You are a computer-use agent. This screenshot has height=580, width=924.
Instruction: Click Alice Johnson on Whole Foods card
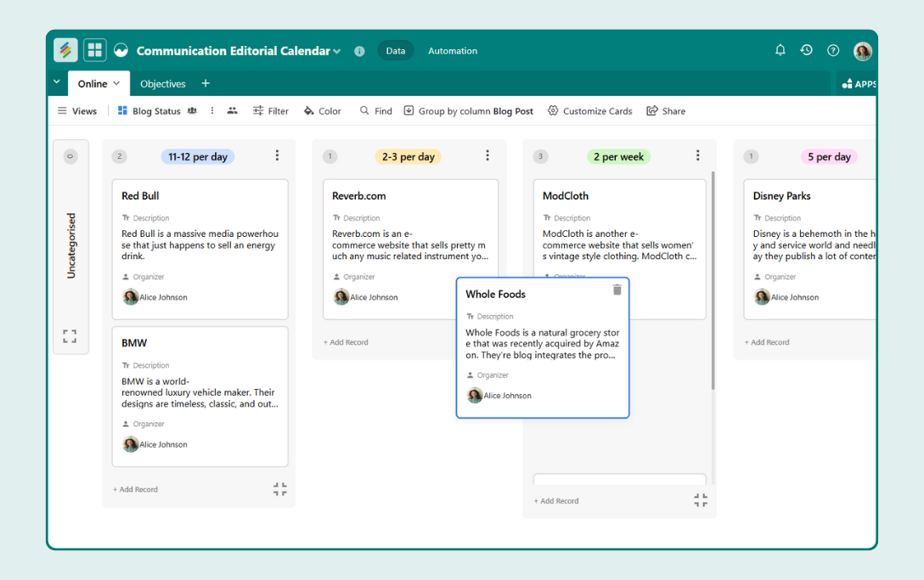tap(499, 396)
